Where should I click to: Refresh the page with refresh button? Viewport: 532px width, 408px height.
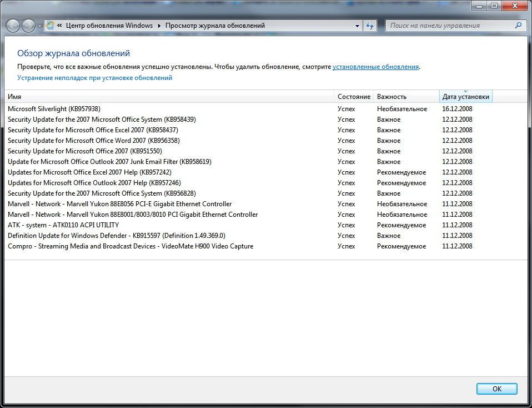coord(369,26)
